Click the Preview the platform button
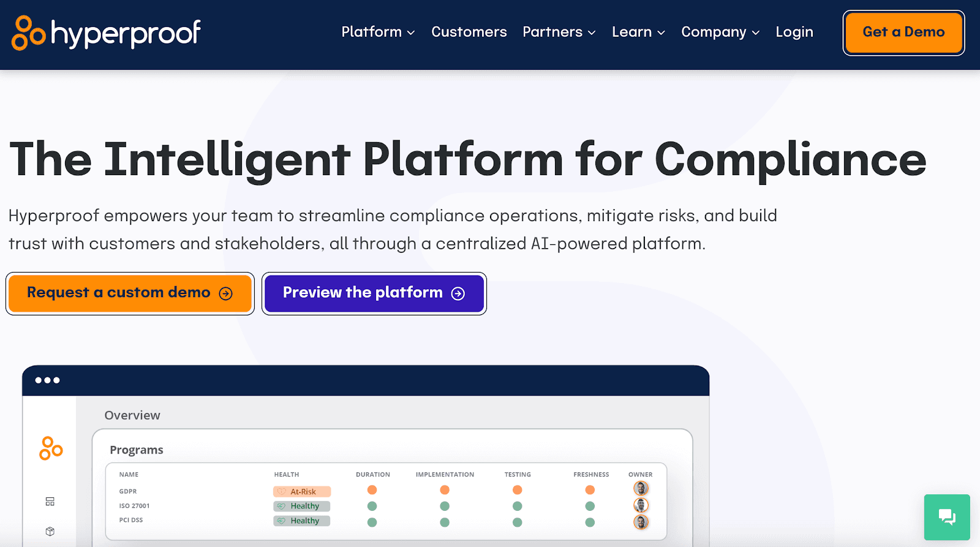The width and height of the screenshot is (980, 547). point(374,293)
